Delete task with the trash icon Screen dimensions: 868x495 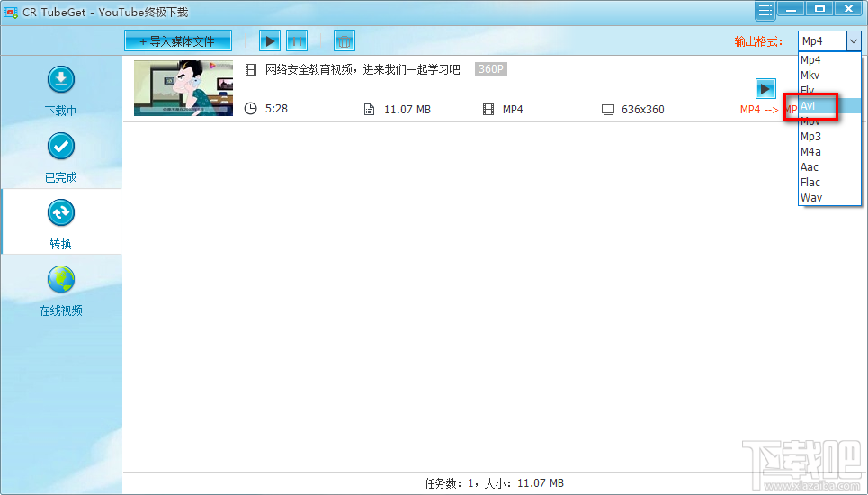coord(345,41)
